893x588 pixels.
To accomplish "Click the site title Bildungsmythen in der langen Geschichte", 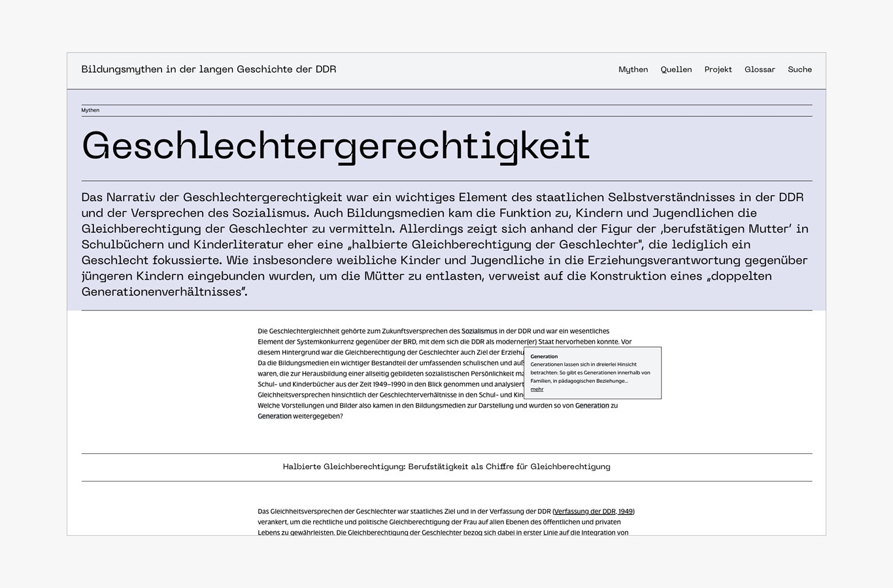I will pyautogui.click(x=209, y=69).
